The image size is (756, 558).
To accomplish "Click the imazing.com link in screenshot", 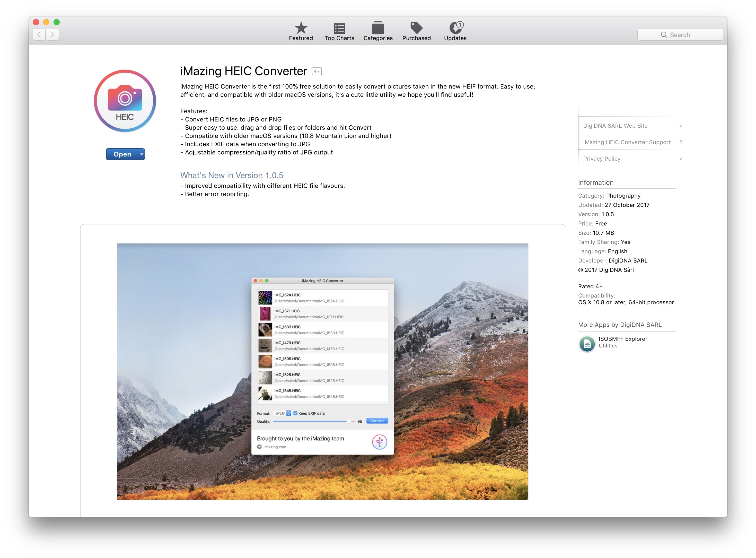I will (x=275, y=447).
